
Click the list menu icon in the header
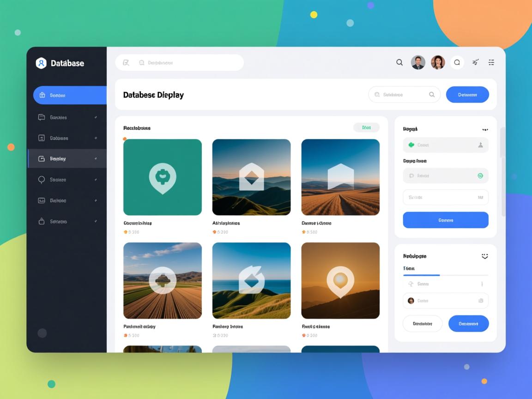(491, 62)
